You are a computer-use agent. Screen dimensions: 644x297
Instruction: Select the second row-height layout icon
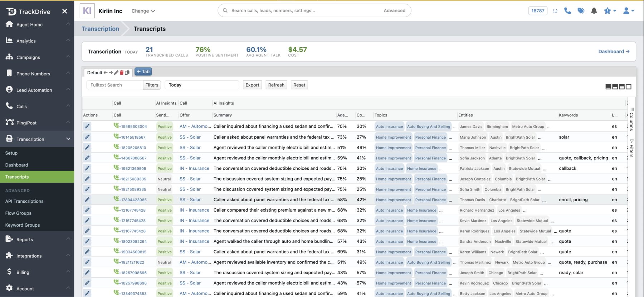[x=615, y=86]
